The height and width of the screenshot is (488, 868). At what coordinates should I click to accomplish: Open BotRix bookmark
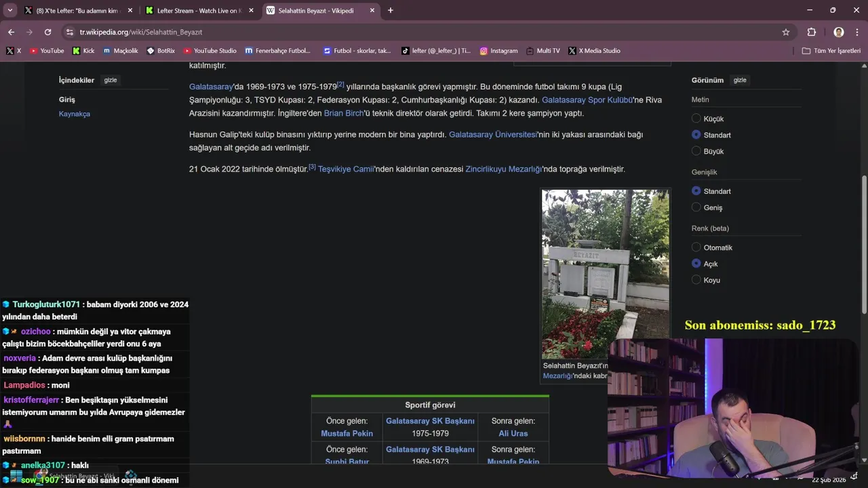pos(161,51)
